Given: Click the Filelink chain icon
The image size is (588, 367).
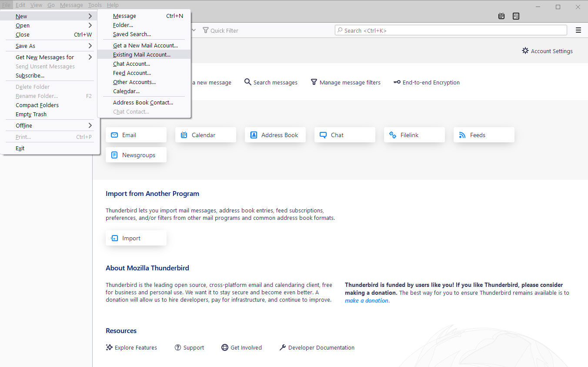Looking at the screenshot, I should pyautogui.click(x=393, y=135).
